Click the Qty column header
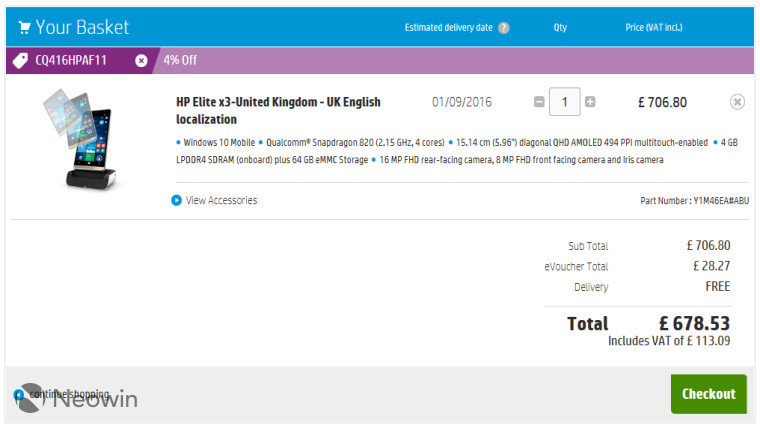The image size is (760, 428). tap(560, 28)
